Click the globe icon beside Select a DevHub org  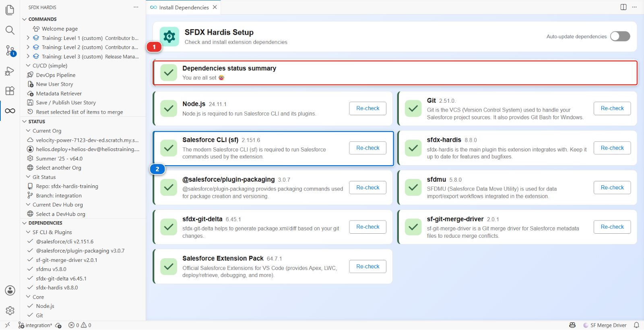click(30, 214)
